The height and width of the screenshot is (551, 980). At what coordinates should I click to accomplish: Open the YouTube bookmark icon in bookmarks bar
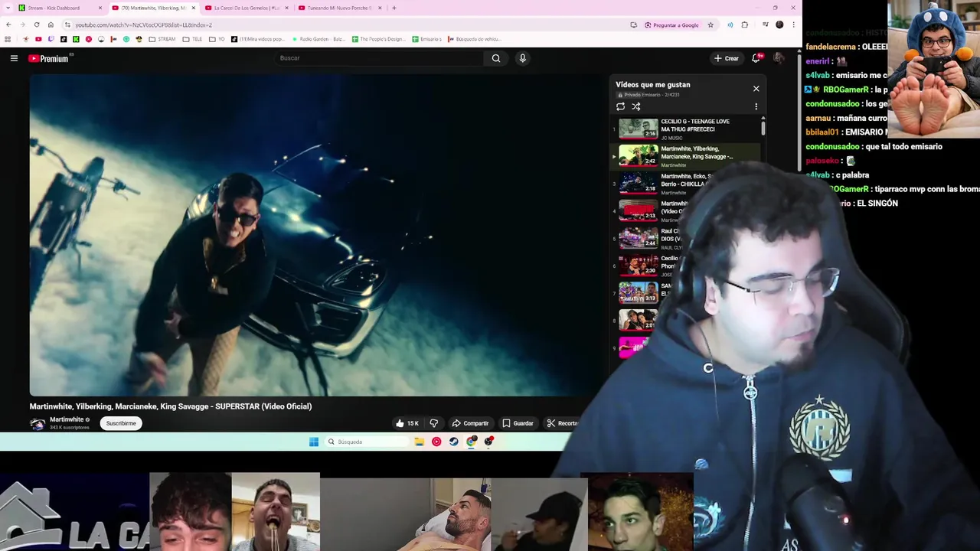[x=38, y=39]
